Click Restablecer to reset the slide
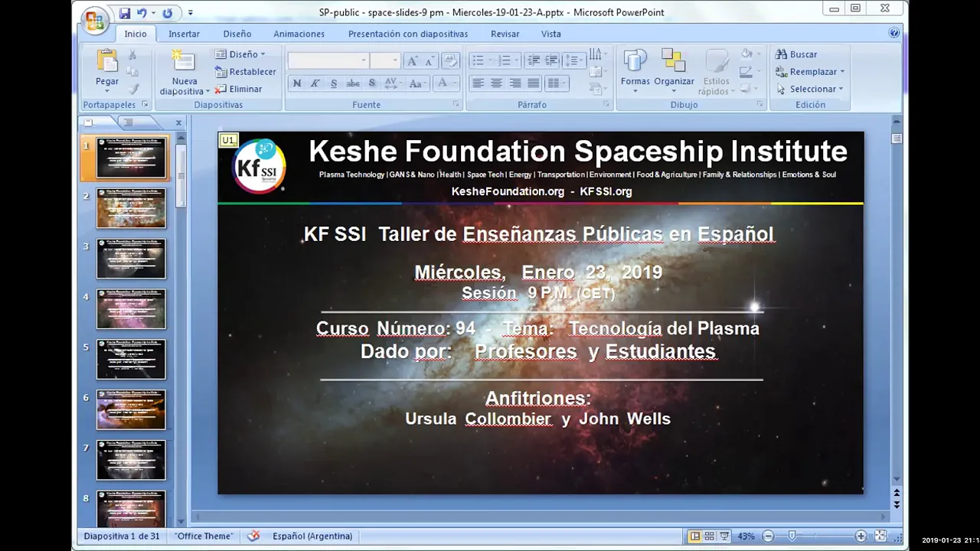The height and width of the screenshot is (551, 980). pyautogui.click(x=245, y=72)
